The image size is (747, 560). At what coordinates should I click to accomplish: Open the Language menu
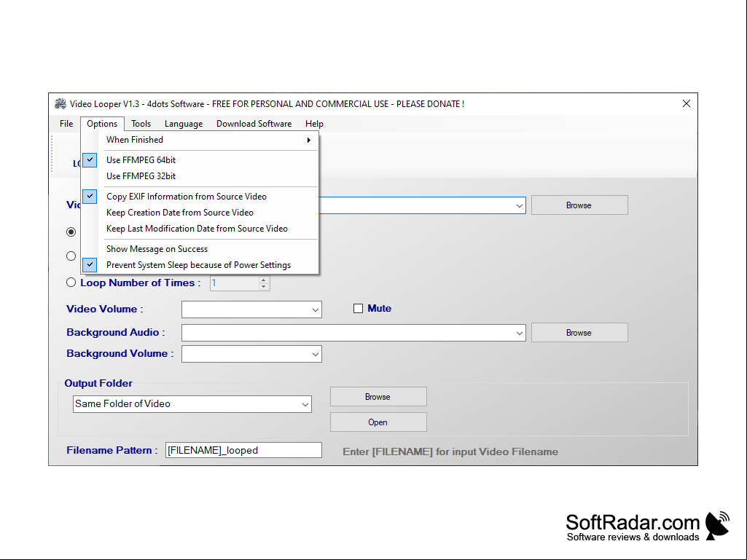tap(184, 124)
